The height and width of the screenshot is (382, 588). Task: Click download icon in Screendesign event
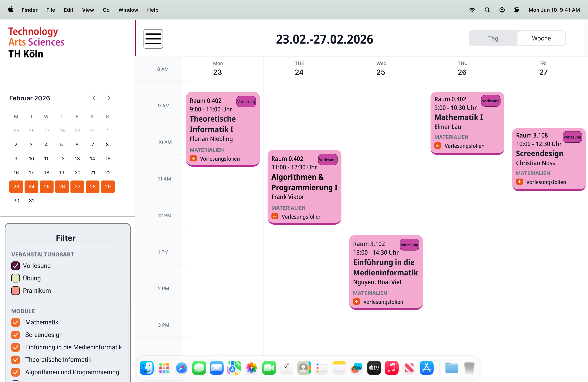pyautogui.click(x=519, y=182)
